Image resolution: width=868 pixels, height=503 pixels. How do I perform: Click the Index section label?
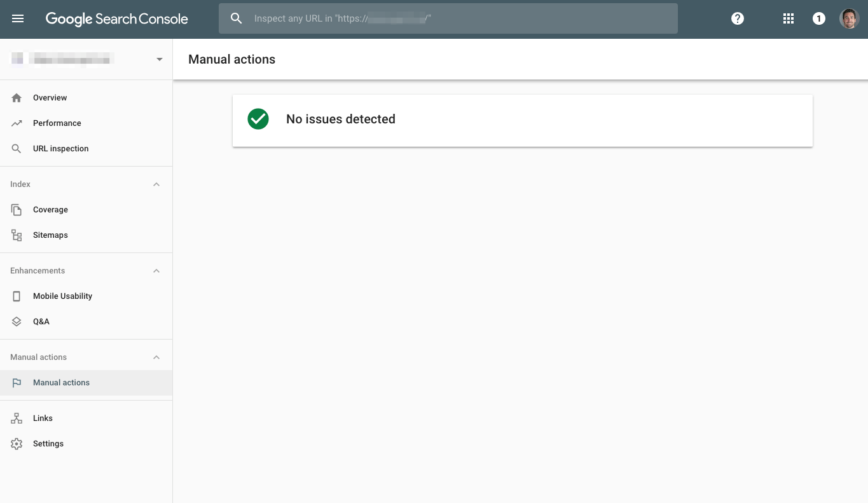(x=20, y=184)
